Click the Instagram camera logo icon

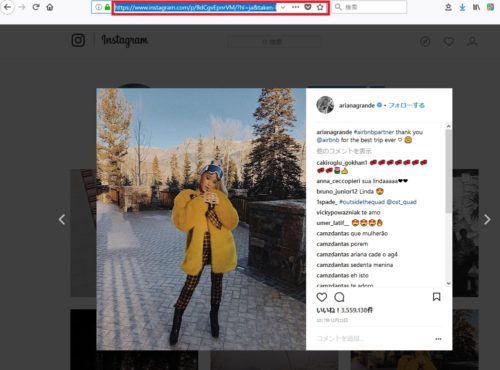(x=78, y=40)
